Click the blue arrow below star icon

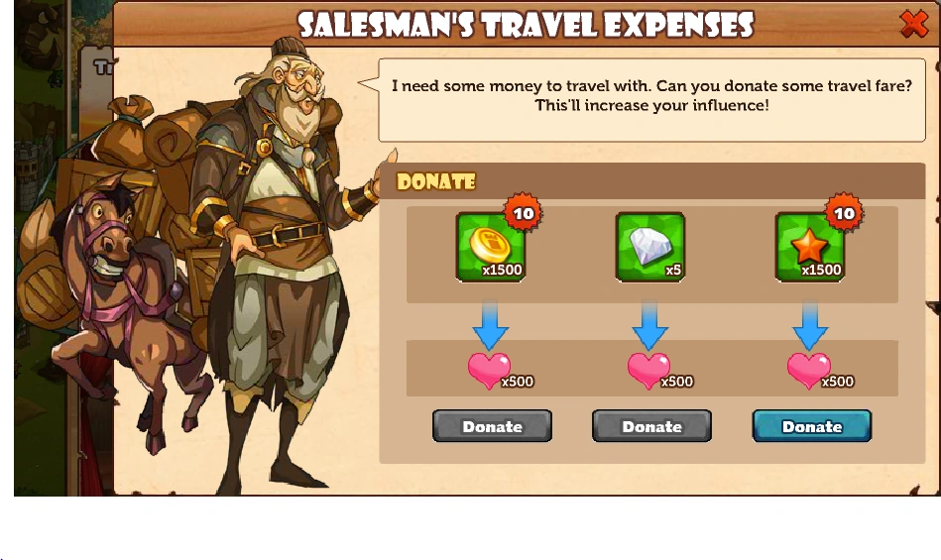[810, 326]
